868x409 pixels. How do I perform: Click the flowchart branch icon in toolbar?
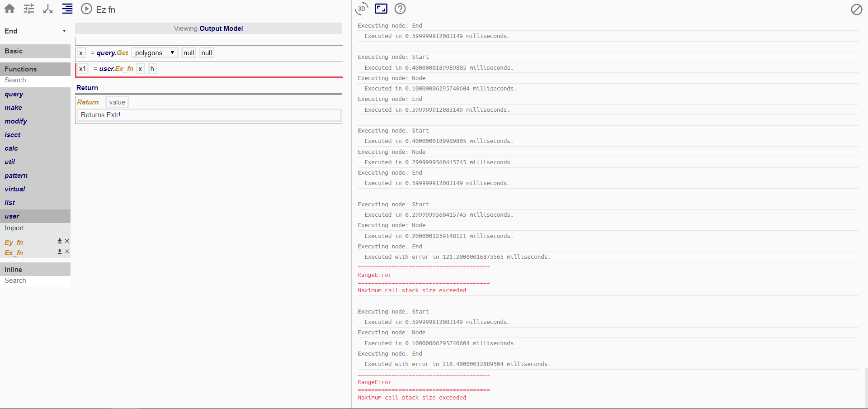(x=47, y=9)
